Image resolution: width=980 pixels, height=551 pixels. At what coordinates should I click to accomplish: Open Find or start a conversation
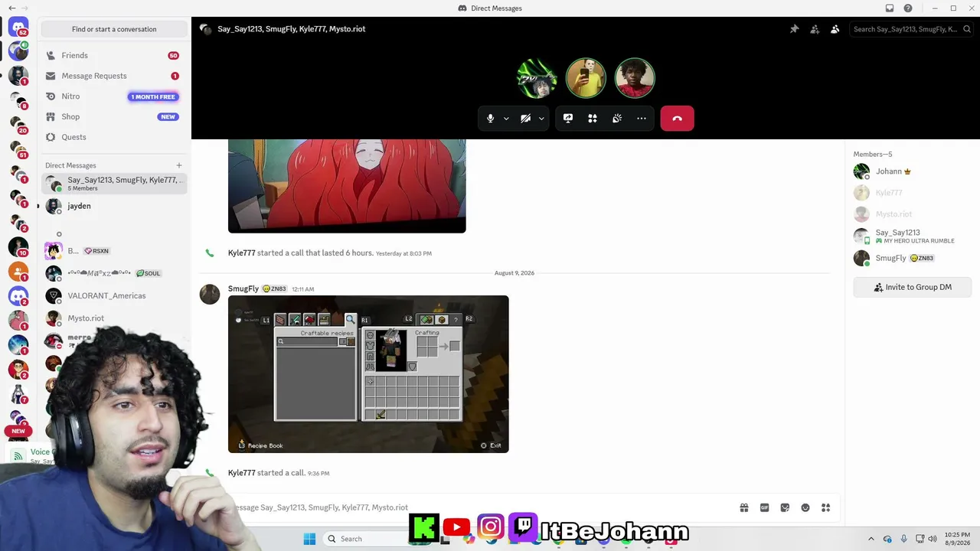(x=114, y=29)
